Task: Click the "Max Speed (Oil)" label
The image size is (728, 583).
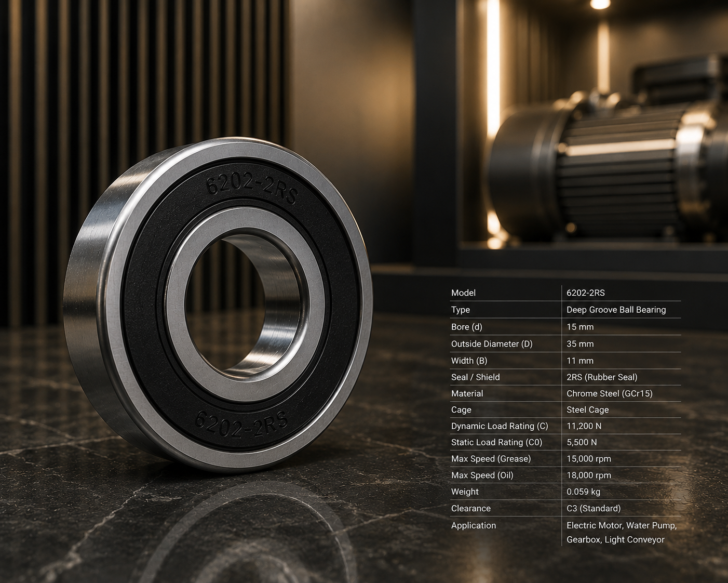Action: coord(482,475)
